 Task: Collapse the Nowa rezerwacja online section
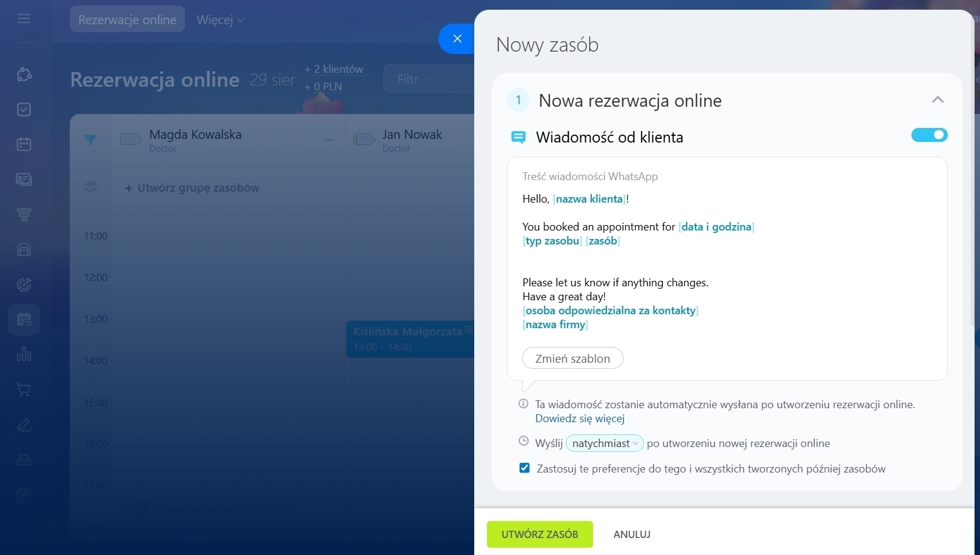click(x=938, y=99)
